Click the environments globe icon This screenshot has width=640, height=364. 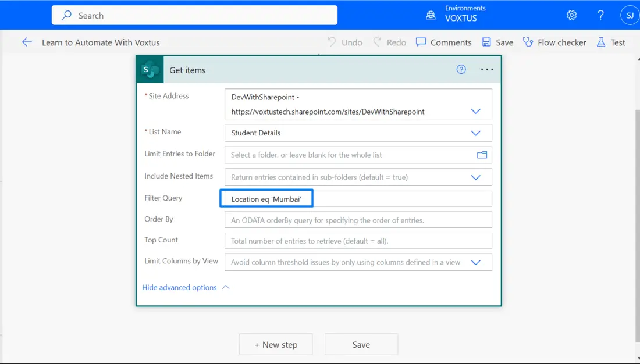point(431,15)
